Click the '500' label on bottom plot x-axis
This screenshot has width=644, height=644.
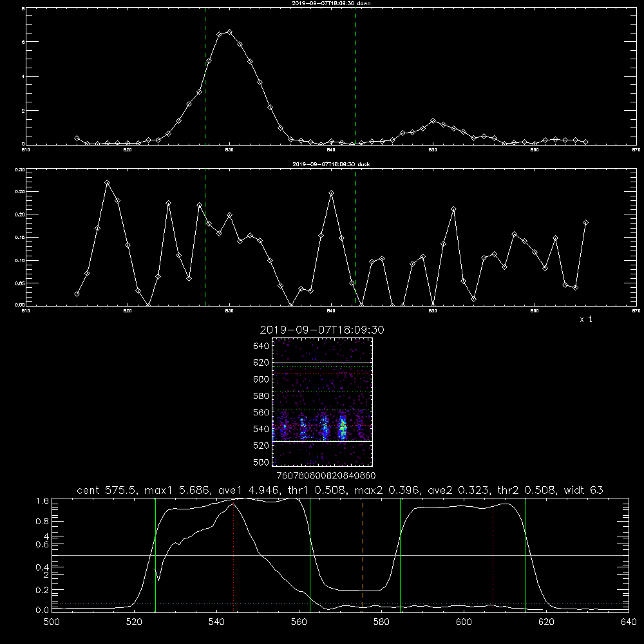pos(52,621)
